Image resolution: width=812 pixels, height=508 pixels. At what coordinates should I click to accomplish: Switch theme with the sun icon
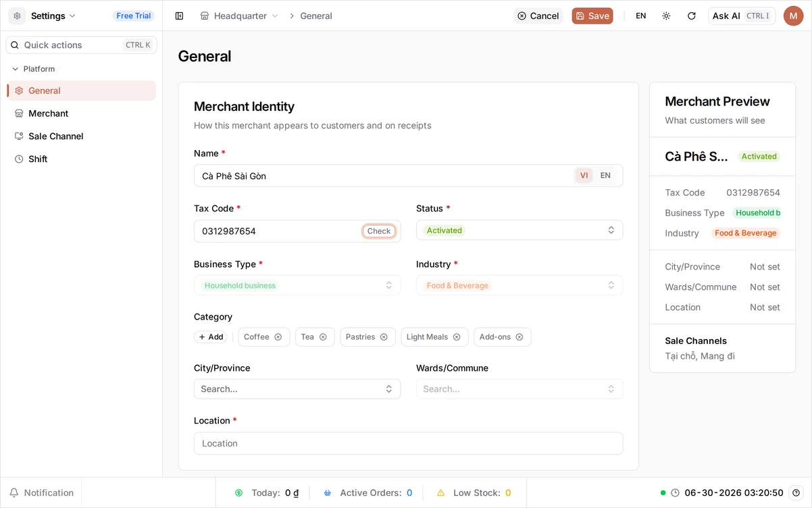pyautogui.click(x=666, y=16)
